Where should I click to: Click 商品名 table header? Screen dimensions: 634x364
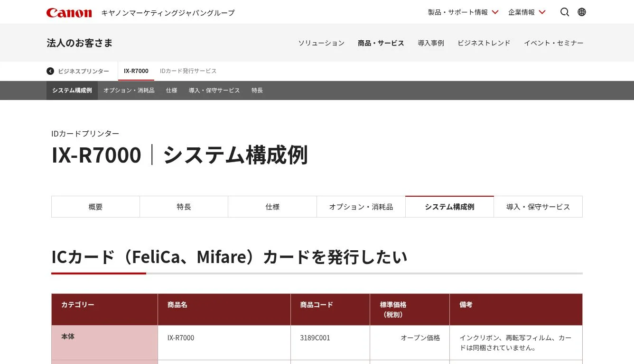click(224, 309)
